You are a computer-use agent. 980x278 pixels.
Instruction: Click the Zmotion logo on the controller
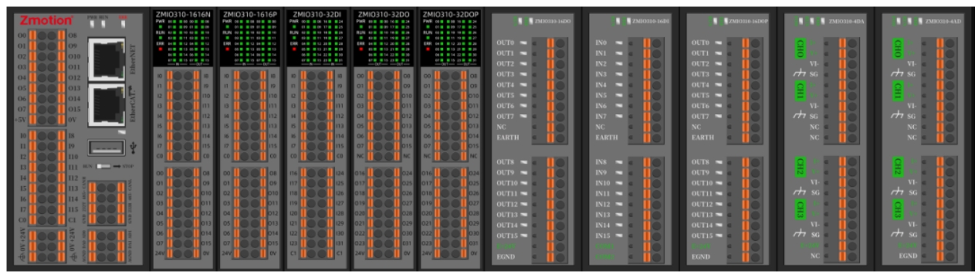tap(46, 20)
